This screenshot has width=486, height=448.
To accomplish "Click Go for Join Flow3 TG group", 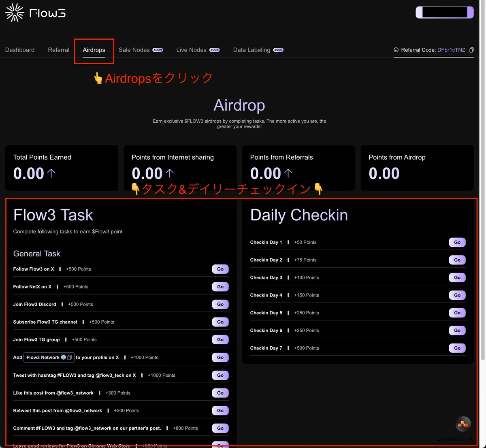I will [x=220, y=339].
